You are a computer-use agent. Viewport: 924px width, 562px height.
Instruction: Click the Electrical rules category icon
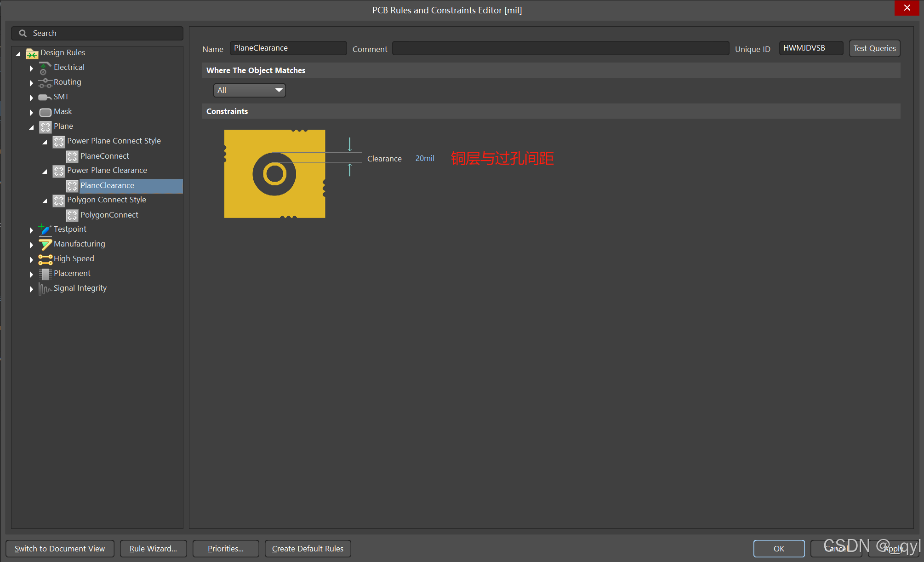[45, 68]
